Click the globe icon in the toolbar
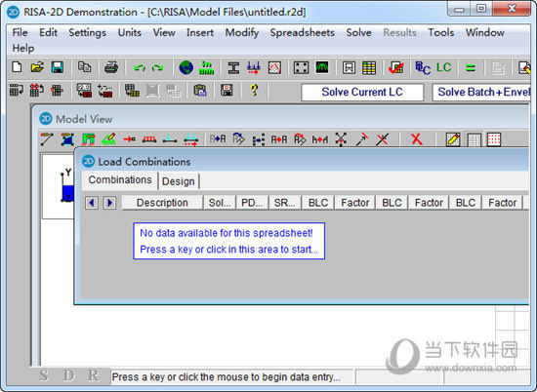 click(186, 67)
